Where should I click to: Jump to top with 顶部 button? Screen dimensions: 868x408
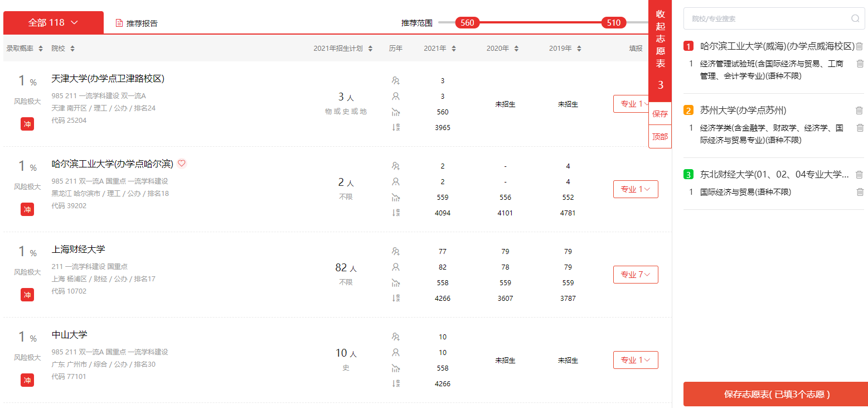[x=660, y=137]
